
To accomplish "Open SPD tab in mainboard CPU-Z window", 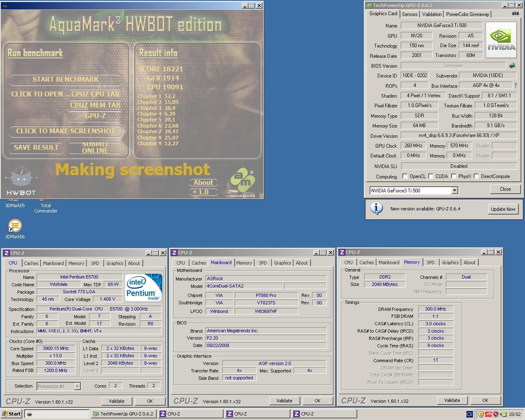I will [x=262, y=263].
